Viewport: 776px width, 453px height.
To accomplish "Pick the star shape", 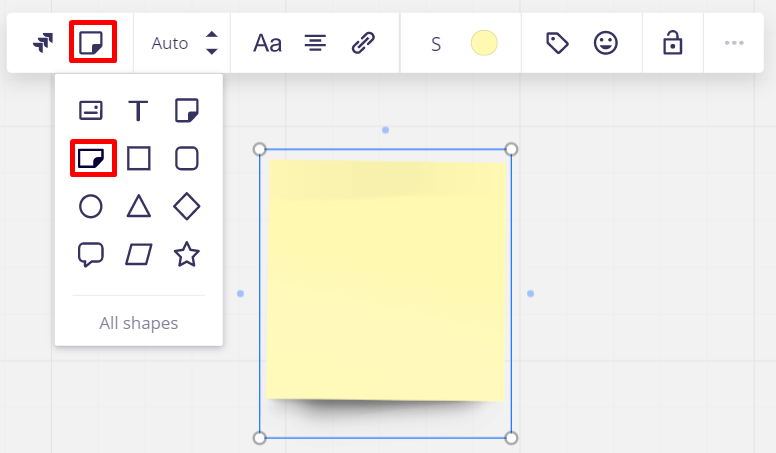I will (x=186, y=254).
